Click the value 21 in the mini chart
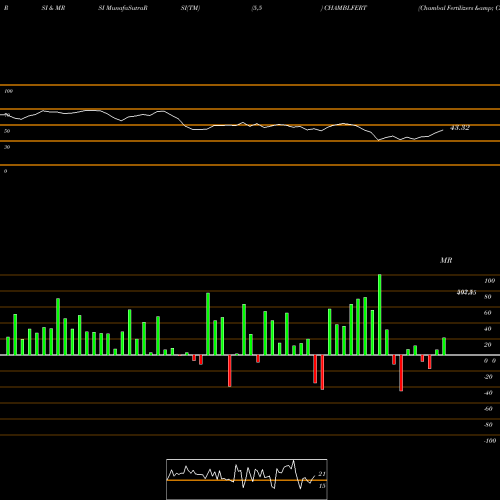 click(322, 474)
